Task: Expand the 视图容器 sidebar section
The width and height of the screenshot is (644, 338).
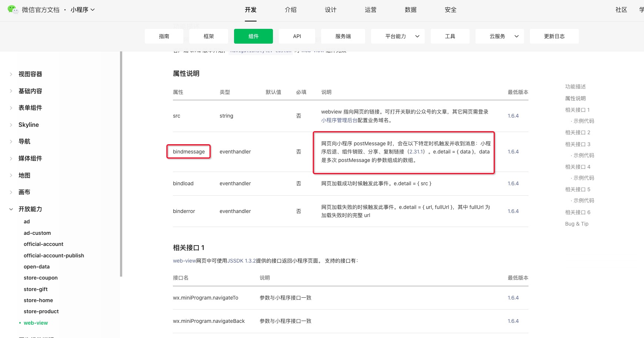Action: [x=11, y=74]
